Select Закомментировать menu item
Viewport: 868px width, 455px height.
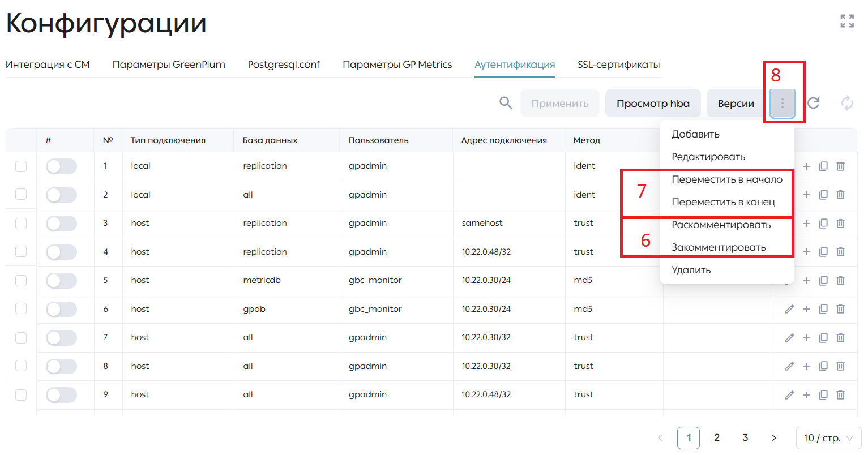pyautogui.click(x=727, y=247)
